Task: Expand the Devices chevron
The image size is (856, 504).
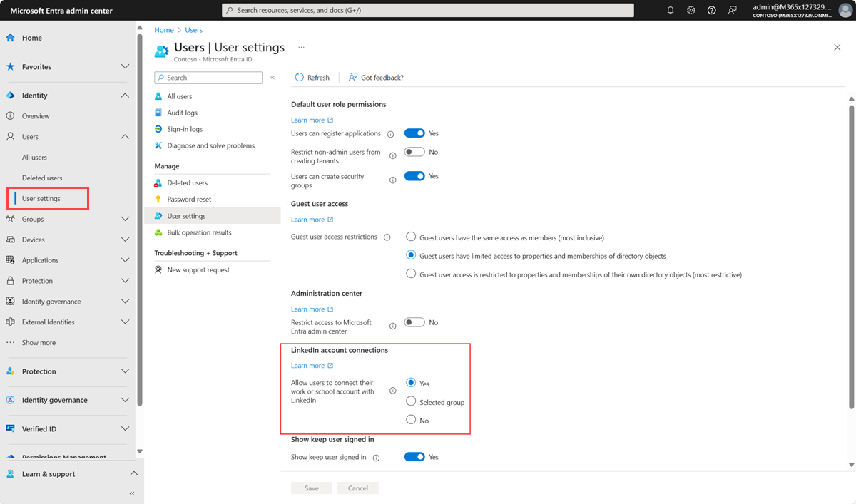Action: (125, 240)
